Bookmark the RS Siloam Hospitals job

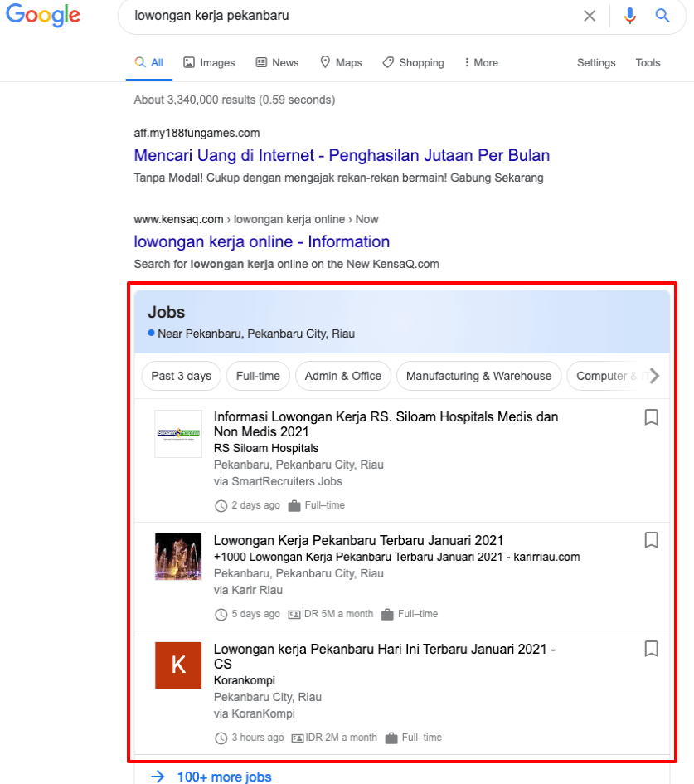coord(652,417)
